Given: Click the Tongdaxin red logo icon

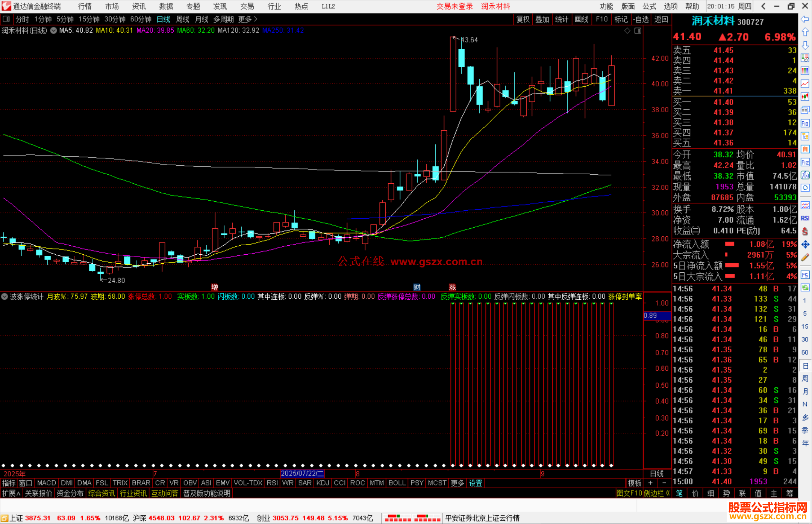Looking at the screenshot, I should pos(6,6).
